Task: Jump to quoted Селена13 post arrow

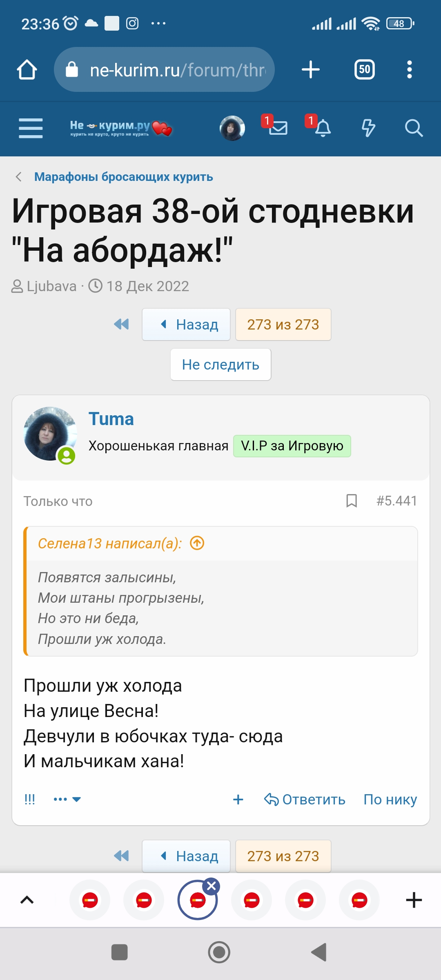Action: [197, 543]
